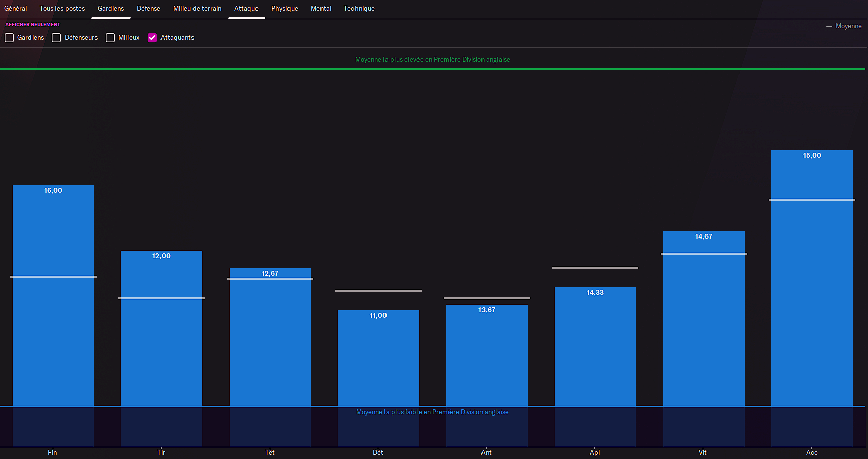
Task: Click the Apl bar average marker line
Action: click(595, 268)
